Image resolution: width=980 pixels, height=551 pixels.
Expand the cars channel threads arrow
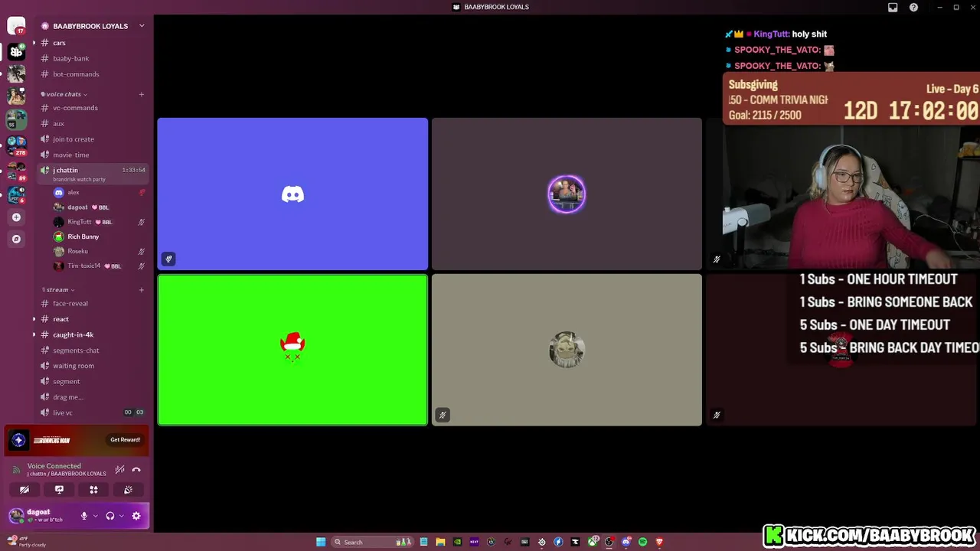34,43
